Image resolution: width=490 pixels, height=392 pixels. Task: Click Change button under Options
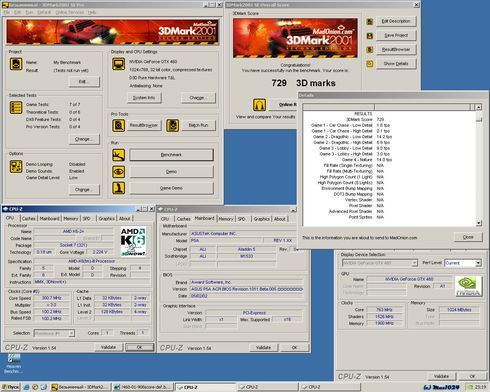point(84,190)
